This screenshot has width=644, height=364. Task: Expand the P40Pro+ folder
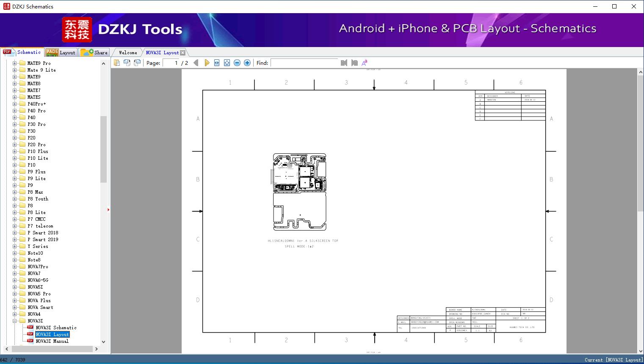point(15,104)
